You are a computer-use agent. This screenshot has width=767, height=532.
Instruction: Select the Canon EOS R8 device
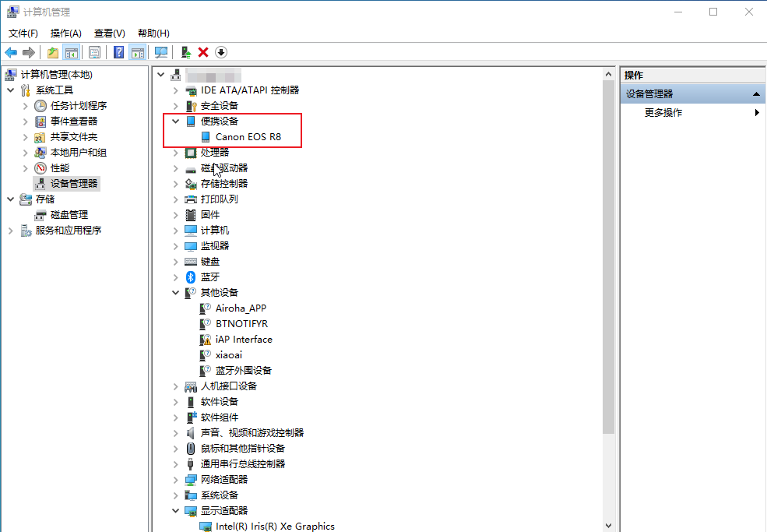[248, 137]
